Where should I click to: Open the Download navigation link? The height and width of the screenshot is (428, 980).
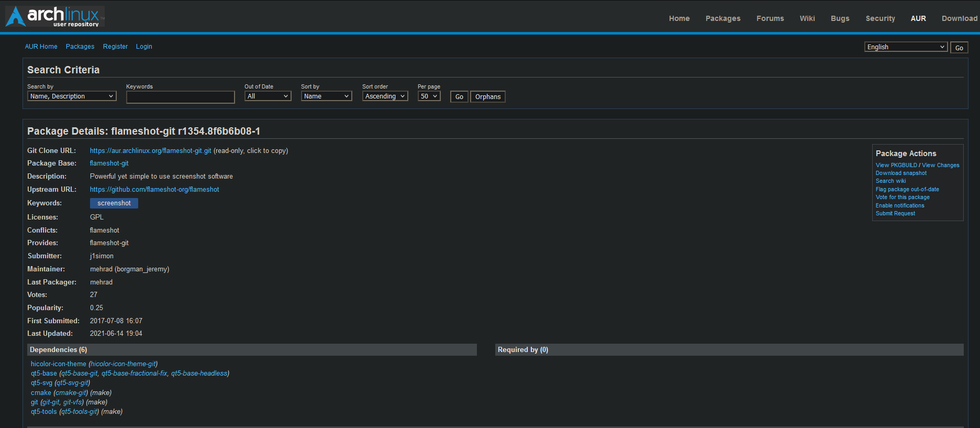959,18
